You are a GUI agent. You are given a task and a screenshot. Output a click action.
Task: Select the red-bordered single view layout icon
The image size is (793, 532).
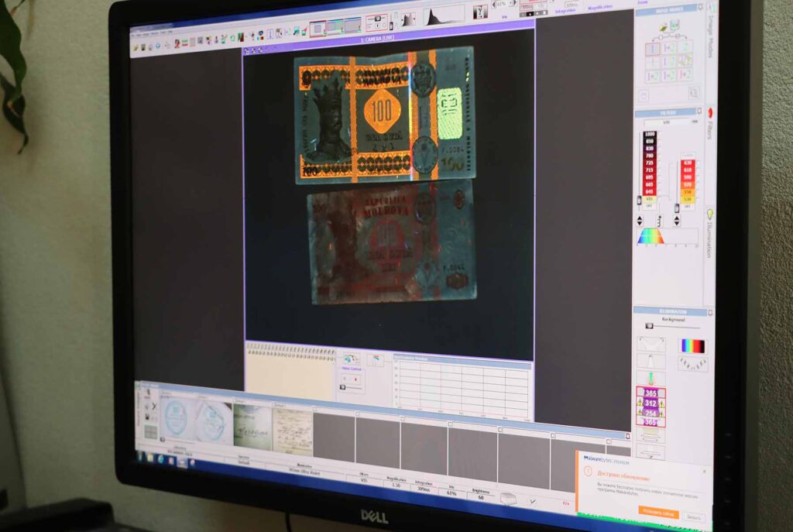coord(318,28)
